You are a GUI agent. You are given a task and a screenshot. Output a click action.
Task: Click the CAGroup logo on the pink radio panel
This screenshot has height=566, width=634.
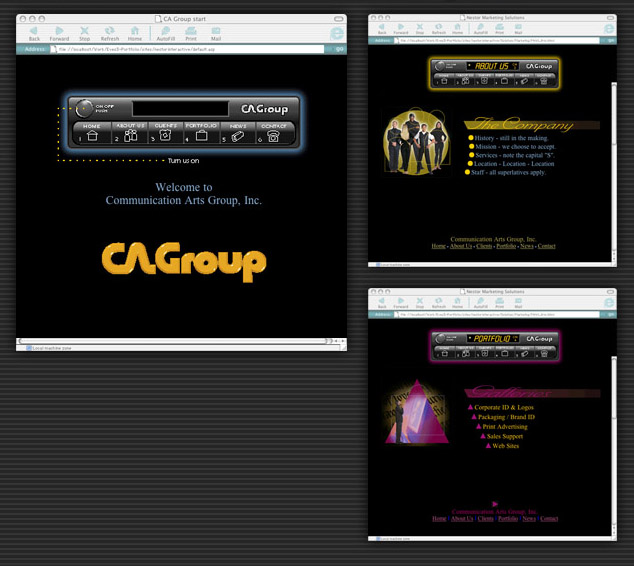click(539, 339)
